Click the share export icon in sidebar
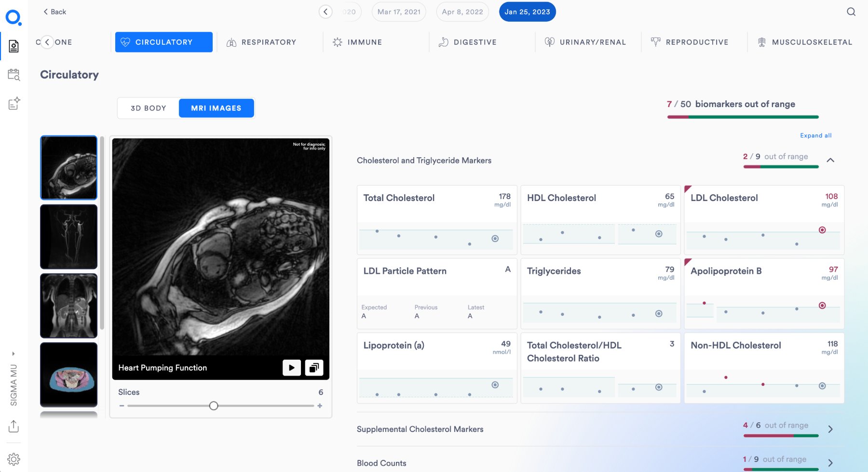 click(14, 426)
